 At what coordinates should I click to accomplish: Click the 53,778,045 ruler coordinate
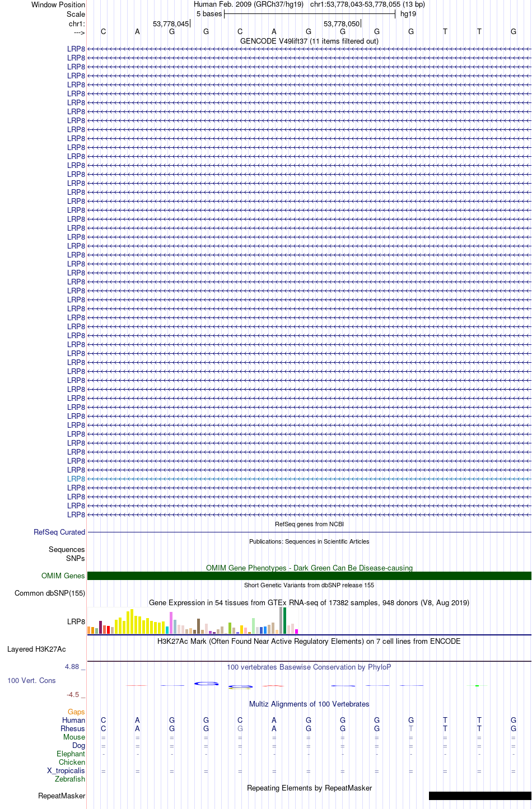tap(171, 24)
